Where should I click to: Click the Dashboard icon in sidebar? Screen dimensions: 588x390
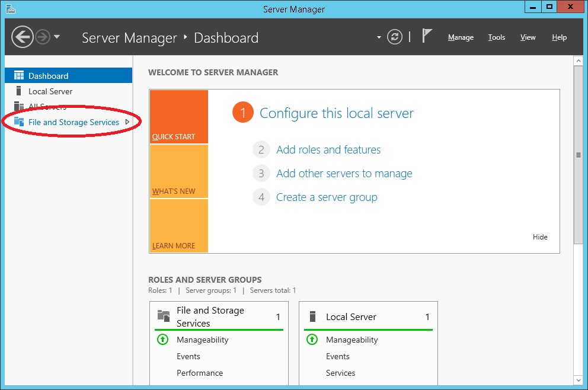pyautogui.click(x=19, y=76)
